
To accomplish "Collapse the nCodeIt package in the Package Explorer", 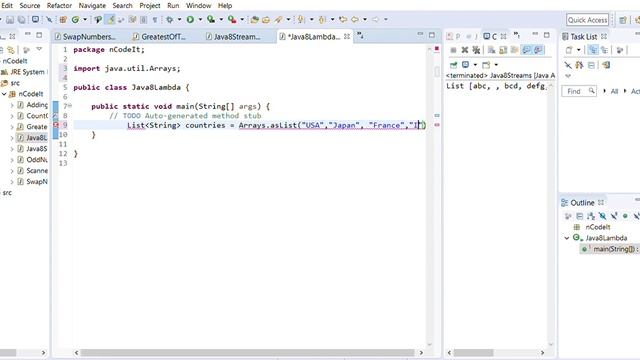I will 4,94.
